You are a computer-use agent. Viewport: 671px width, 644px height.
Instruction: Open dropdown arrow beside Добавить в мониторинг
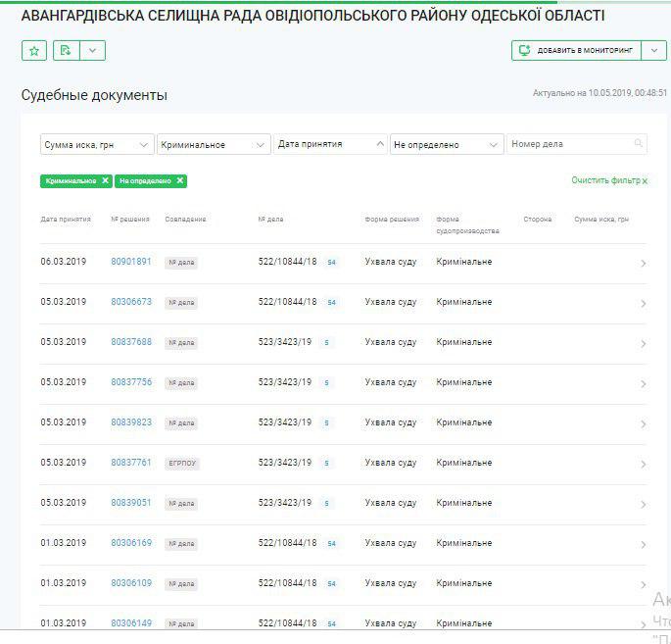[x=652, y=51]
